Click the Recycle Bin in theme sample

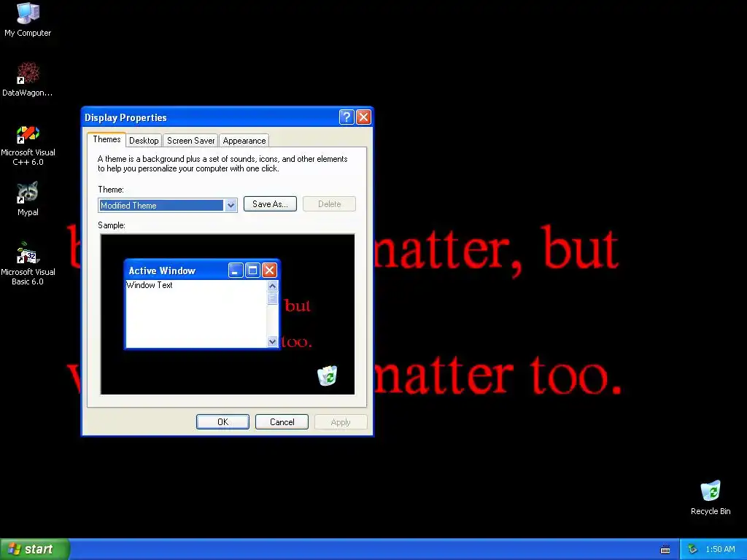point(328,376)
